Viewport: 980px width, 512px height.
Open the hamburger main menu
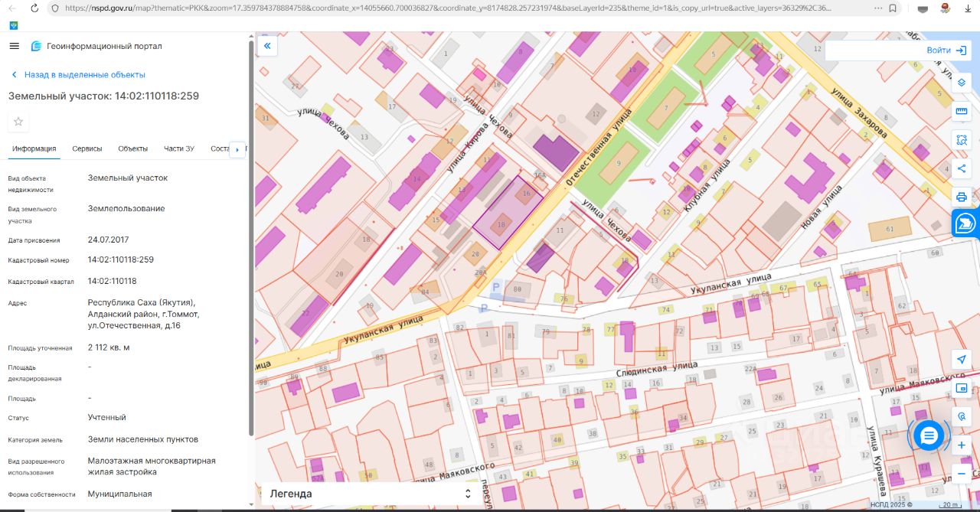pos(14,46)
